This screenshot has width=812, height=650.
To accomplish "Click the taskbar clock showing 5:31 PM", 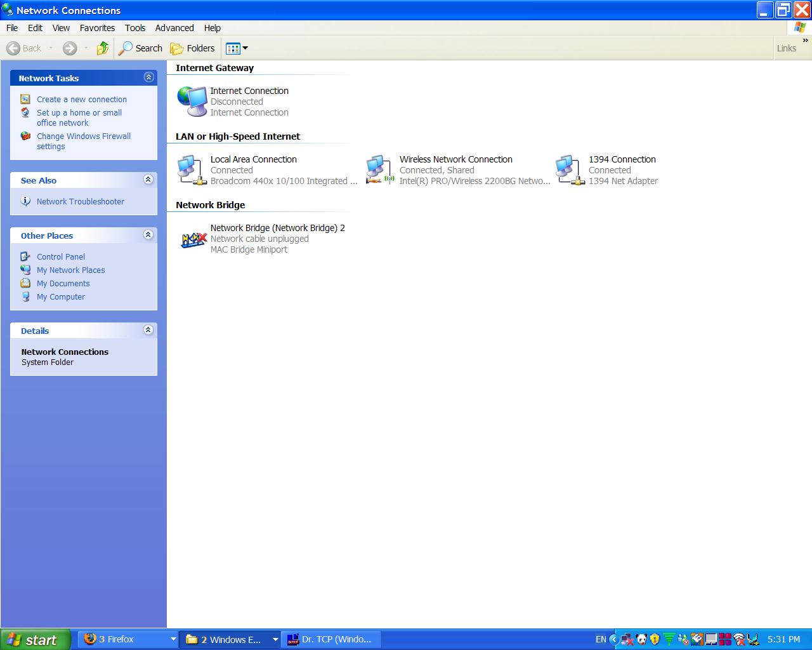I will pos(784,640).
